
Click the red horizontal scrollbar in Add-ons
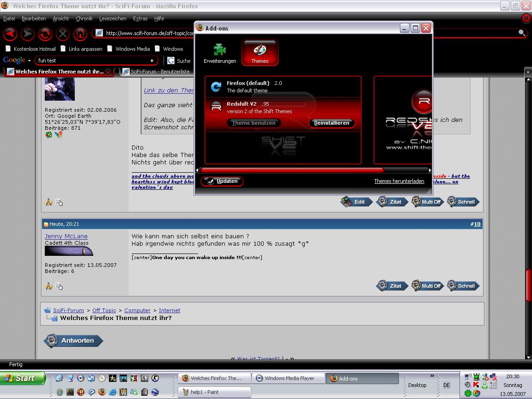pyautogui.click(x=291, y=170)
